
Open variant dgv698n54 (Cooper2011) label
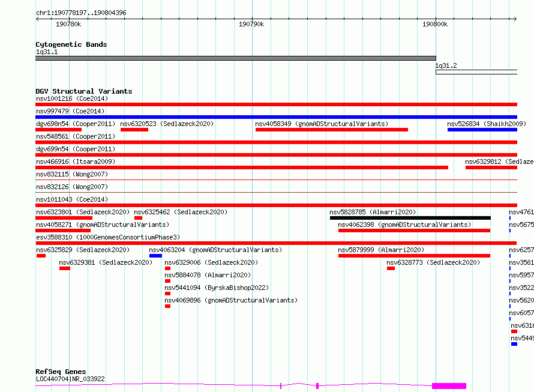click(76, 124)
